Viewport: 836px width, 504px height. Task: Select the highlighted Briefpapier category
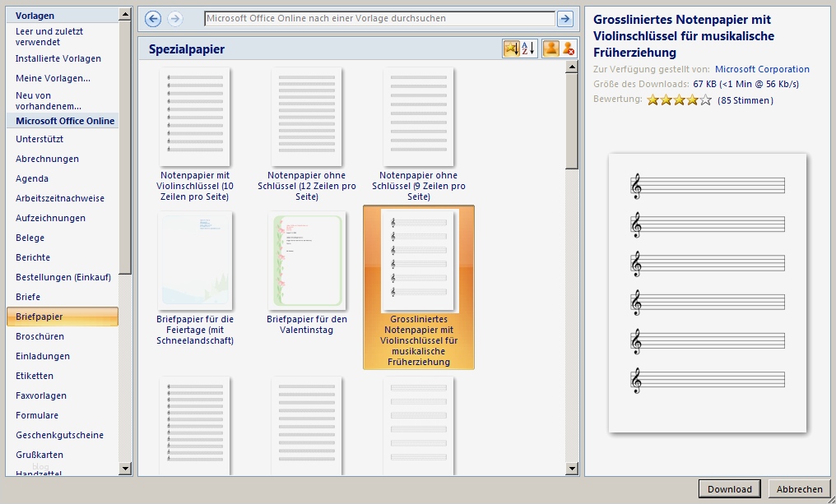[63, 317]
